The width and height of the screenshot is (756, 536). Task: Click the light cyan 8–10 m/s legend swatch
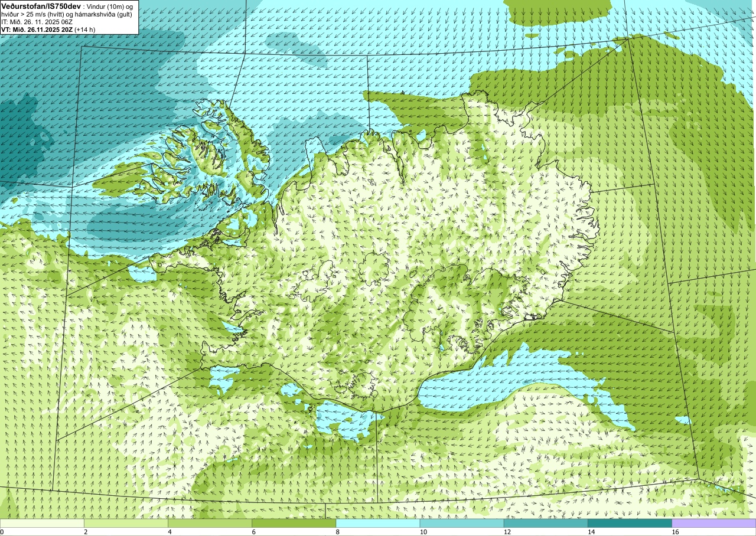[378, 523]
